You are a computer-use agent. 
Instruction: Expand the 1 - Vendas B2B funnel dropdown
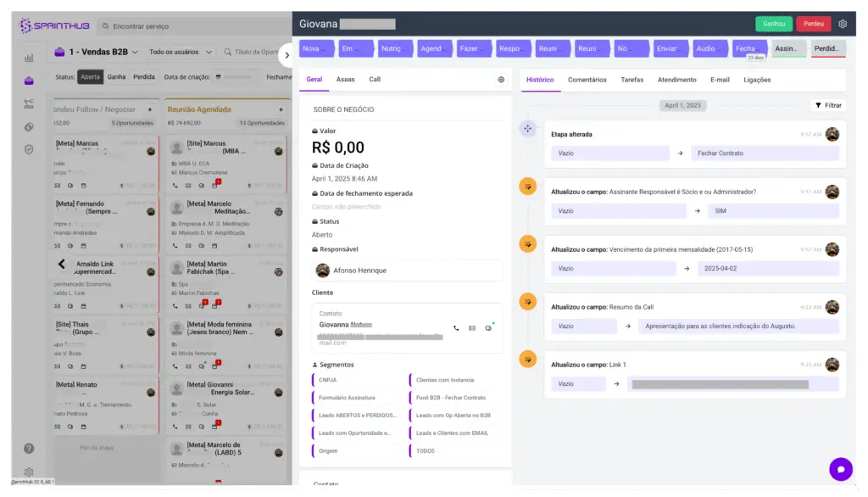(x=97, y=52)
